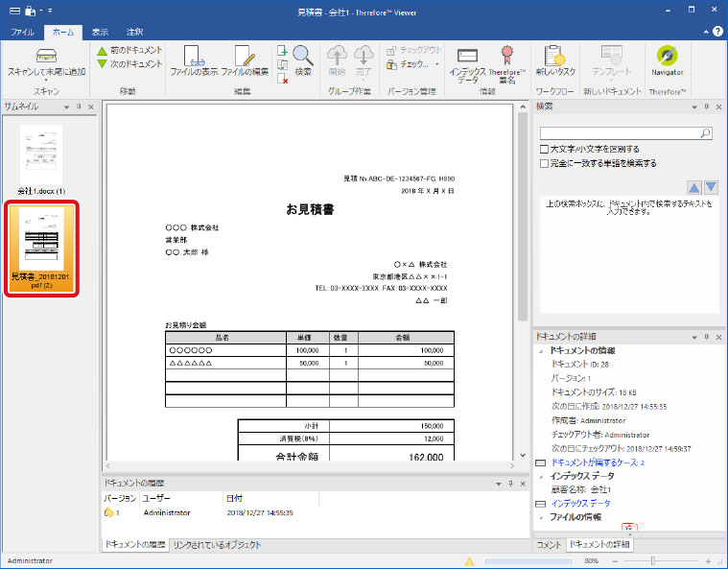728x569 pixels.
Task: Jump to the next search result with the down arrow
Action: 711,187
